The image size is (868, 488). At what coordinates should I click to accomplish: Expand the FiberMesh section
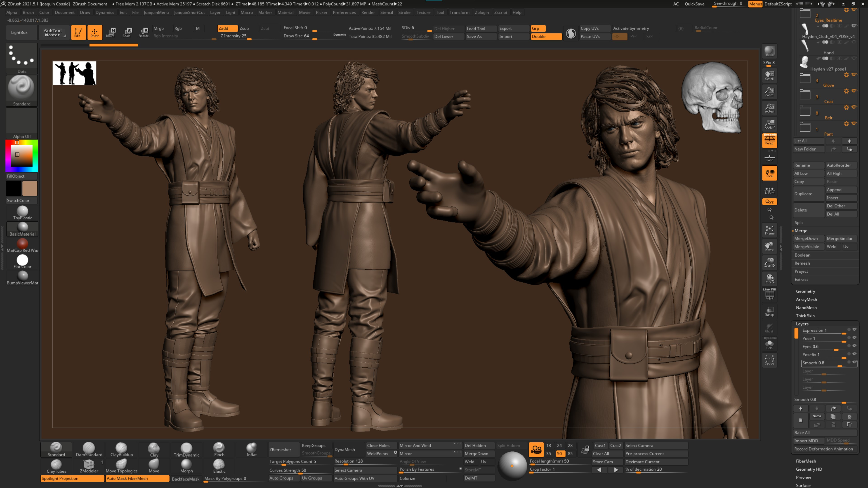[806, 461]
